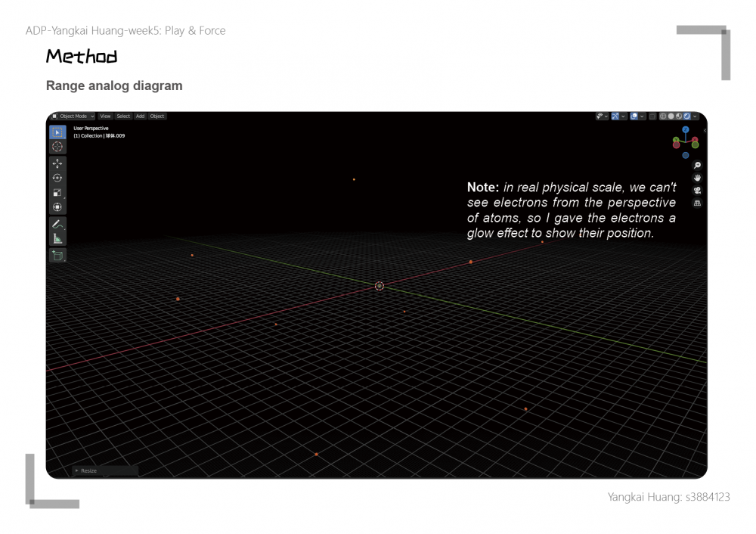
Task: Switch to Wireframe shading
Action: tap(663, 116)
